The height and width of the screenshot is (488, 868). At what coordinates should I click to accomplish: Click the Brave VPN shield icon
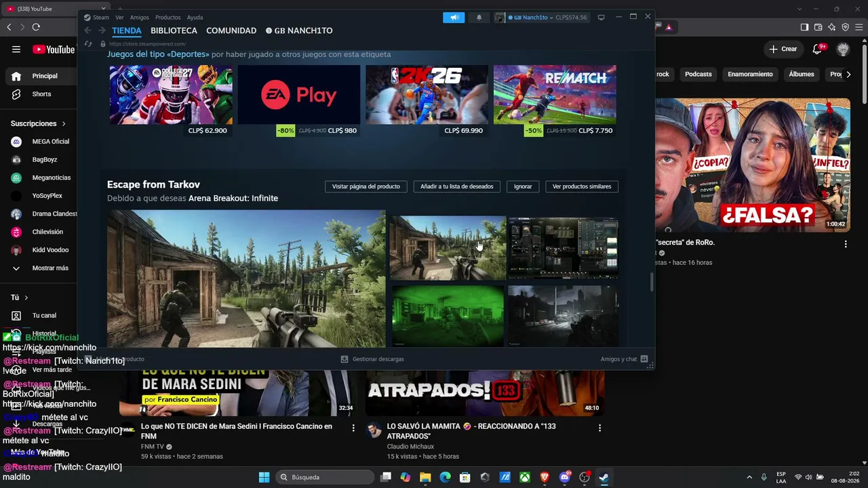[x=846, y=27]
